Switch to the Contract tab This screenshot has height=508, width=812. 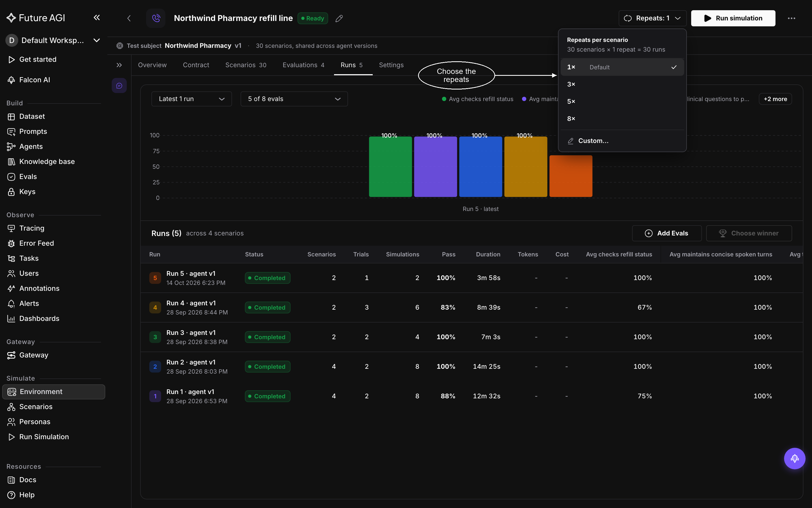point(196,65)
